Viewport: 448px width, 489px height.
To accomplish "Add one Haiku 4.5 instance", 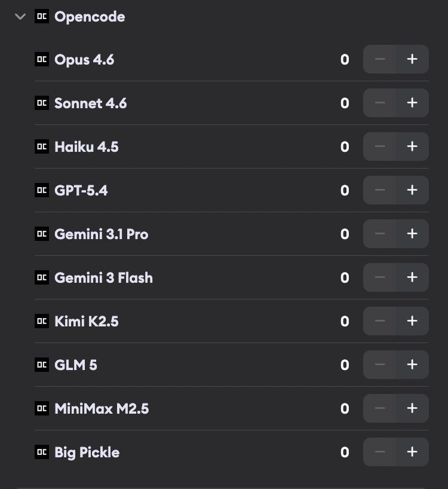I will [412, 146].
